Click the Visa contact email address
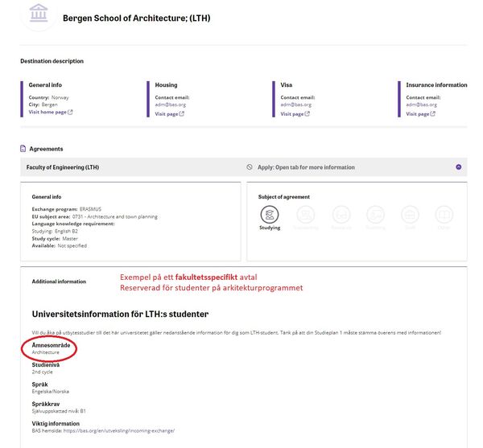Image resolution: width=483 pixels, height=448 pixels. click(x=295, y=105)
